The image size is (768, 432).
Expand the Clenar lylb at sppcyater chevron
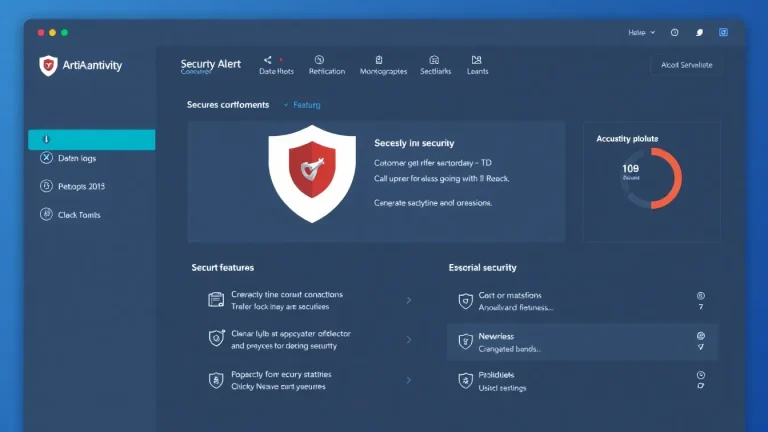point(408,339)
